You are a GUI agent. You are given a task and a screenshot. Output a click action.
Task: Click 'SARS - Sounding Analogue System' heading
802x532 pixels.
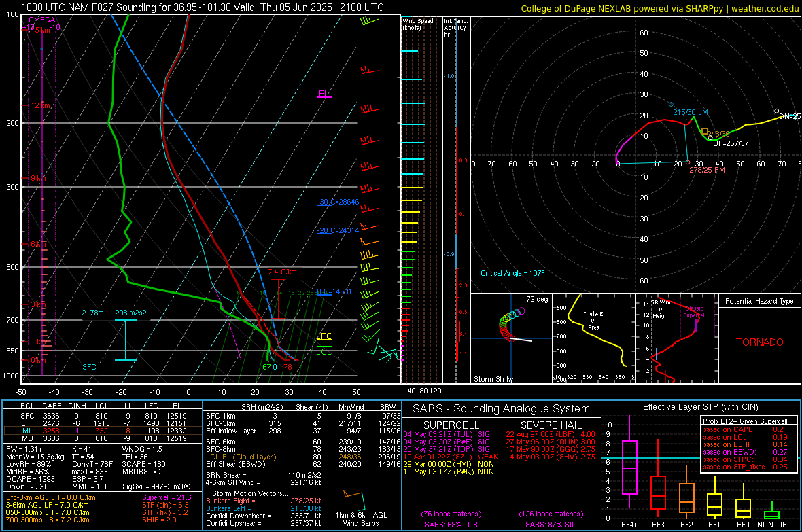point(502,409)
